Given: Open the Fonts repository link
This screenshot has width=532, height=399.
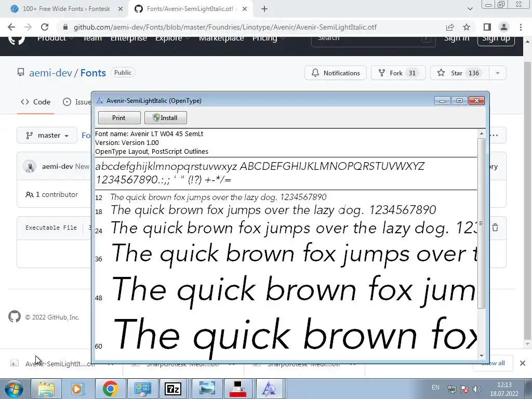Looking at the screenshot, I should click(93, 73).
